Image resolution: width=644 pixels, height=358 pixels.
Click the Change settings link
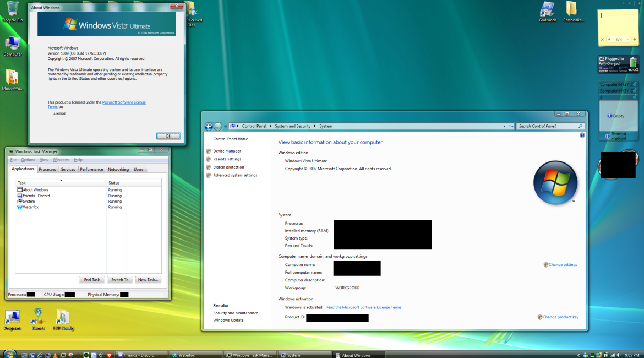click(563, 265)
